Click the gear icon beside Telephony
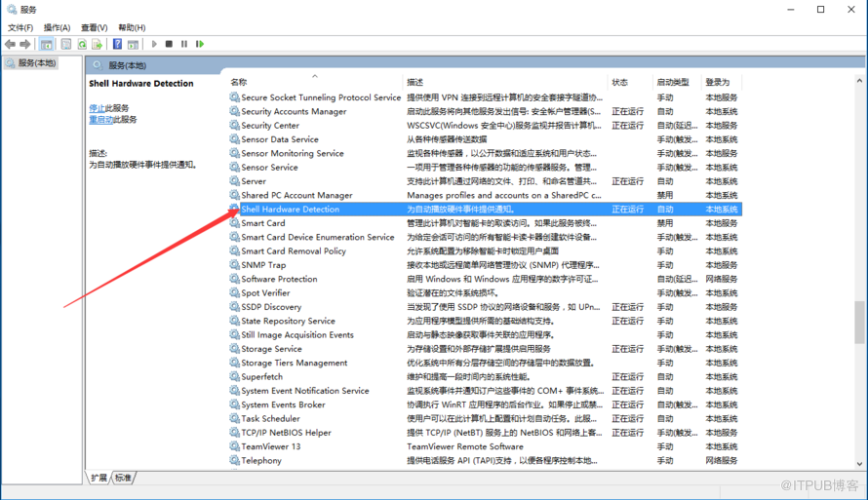The height and width of the screenshot is (500, 868). tap(235, 460)
